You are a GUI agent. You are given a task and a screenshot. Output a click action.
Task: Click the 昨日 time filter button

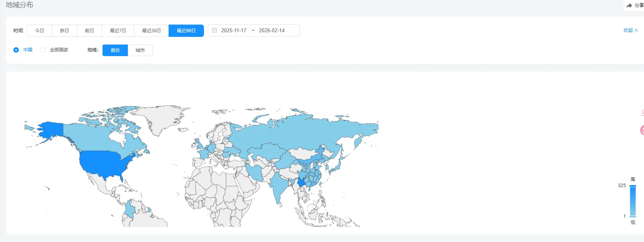point(65,30)
